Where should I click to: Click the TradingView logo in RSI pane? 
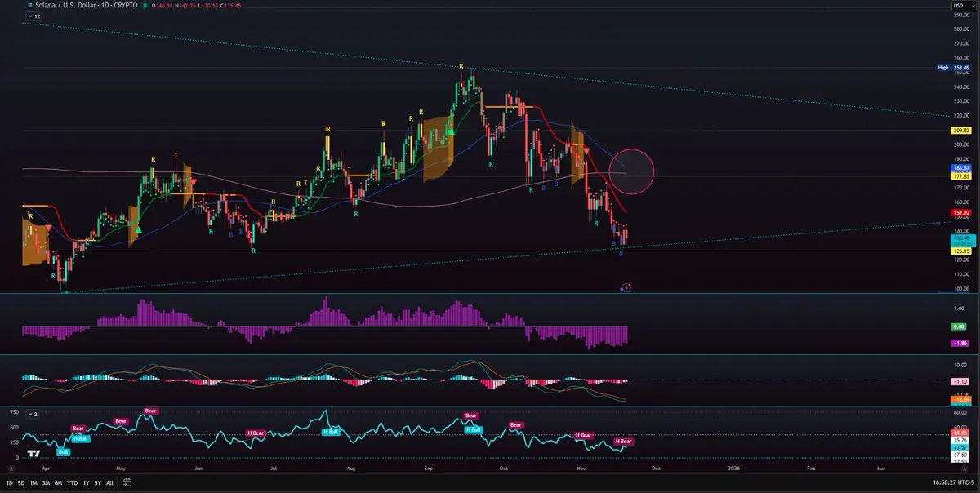point(33,454)
